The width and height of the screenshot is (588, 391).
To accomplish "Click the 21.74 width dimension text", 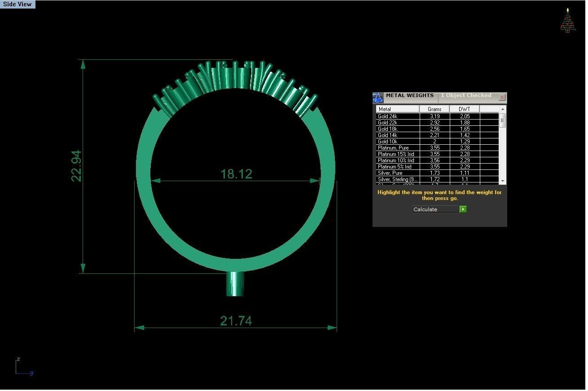I will tap(236, 321).
